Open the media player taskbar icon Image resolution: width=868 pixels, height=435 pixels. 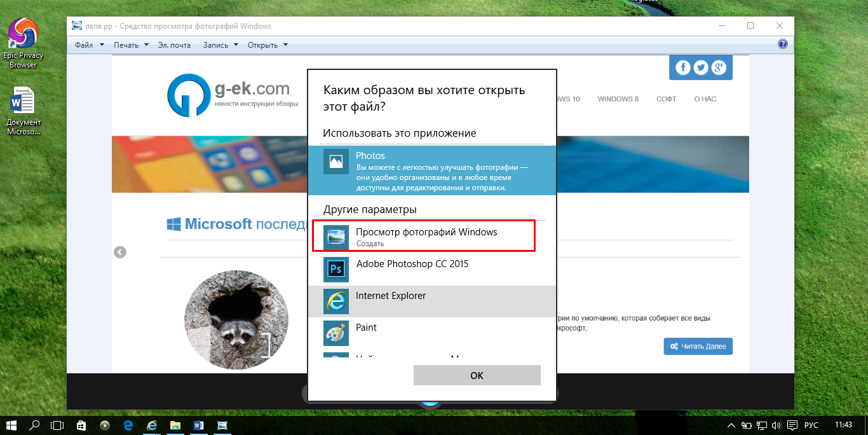[105, 425]
